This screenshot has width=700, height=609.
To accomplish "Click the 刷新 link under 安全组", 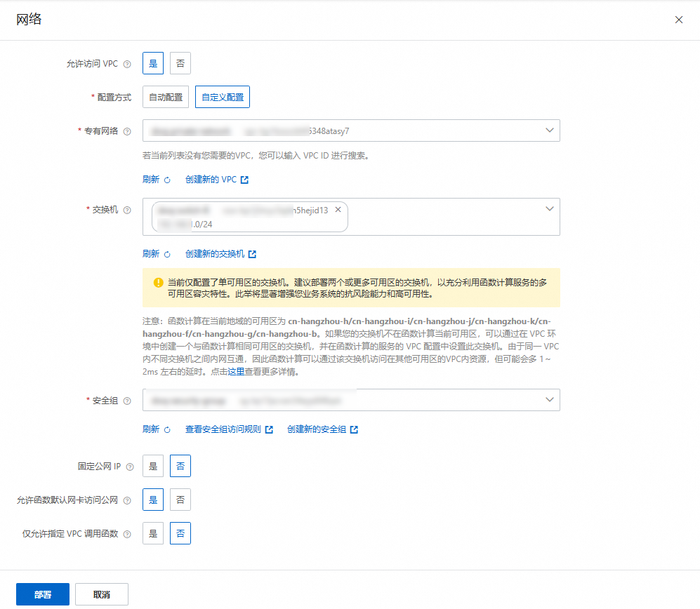I will coord(151,429).
